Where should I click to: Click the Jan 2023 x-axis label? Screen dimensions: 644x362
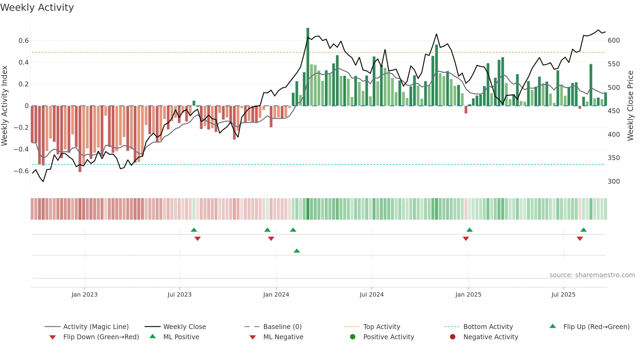[x=85, y=295]
